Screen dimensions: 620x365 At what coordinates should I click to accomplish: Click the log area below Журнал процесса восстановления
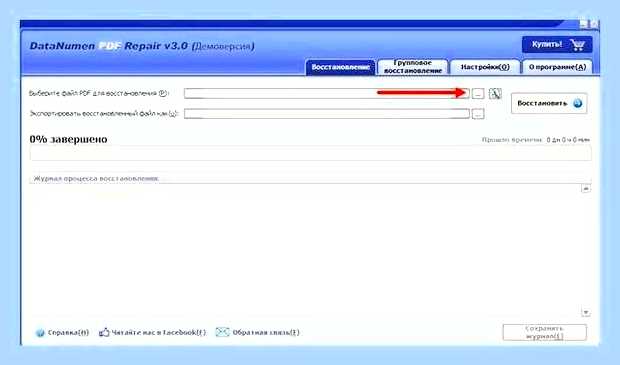click(x=304, y=250)
